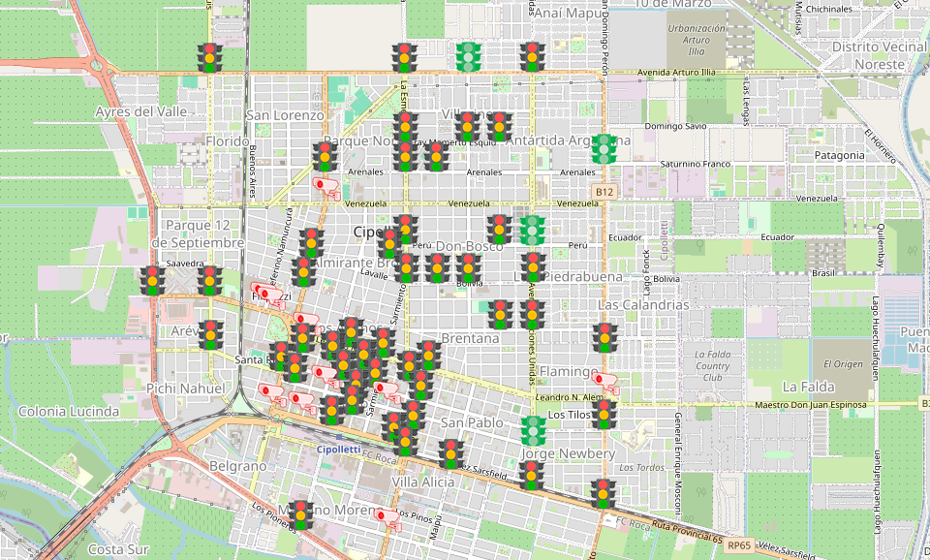
Task: Click the green traffic light near Los Tilos
Action: point(533,430)
